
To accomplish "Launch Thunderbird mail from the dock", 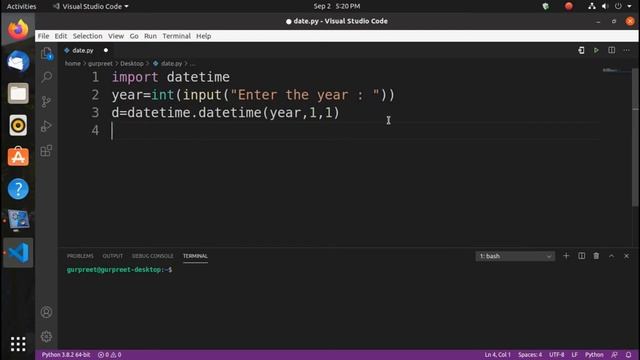I will pos(18,61).
